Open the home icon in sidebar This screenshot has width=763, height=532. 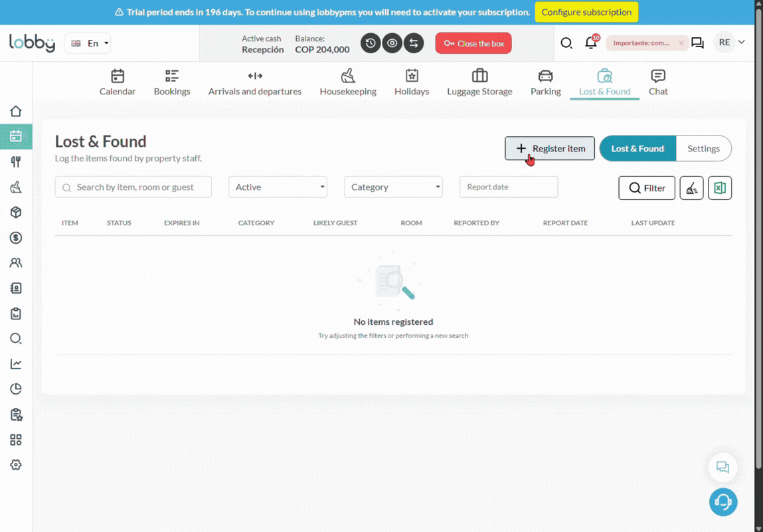[15, 111]
